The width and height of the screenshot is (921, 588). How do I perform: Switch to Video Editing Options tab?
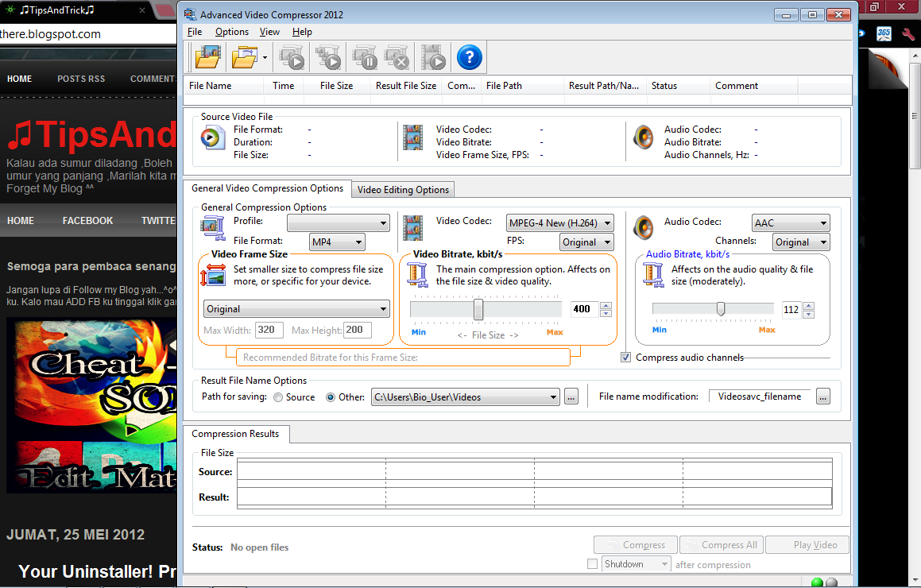pos(403,190)
